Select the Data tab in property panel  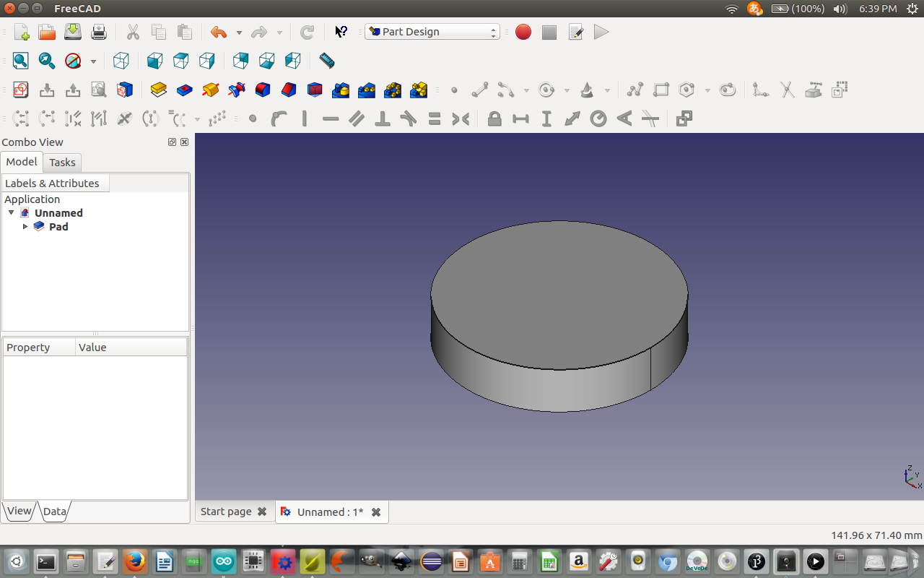(x=54, y=512)
